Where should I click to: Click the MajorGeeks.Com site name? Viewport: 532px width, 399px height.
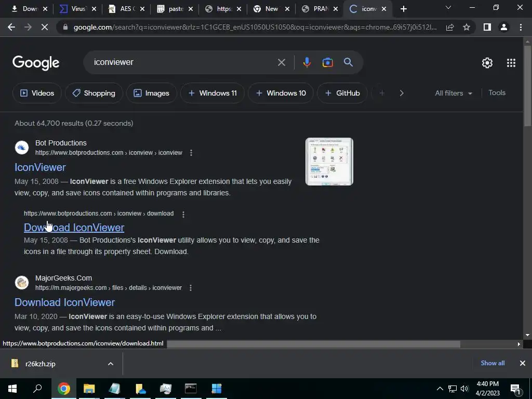coord(63,278)
